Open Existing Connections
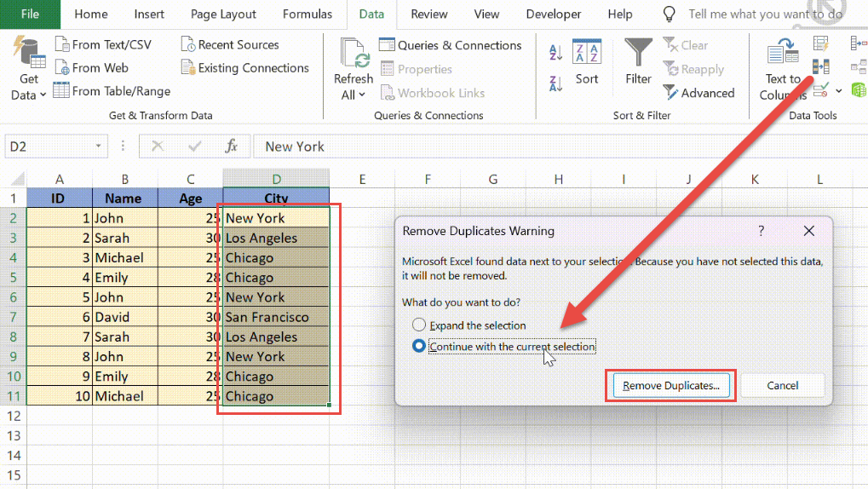868x489 pixels. pyautogui.click(x=245, y=67)
